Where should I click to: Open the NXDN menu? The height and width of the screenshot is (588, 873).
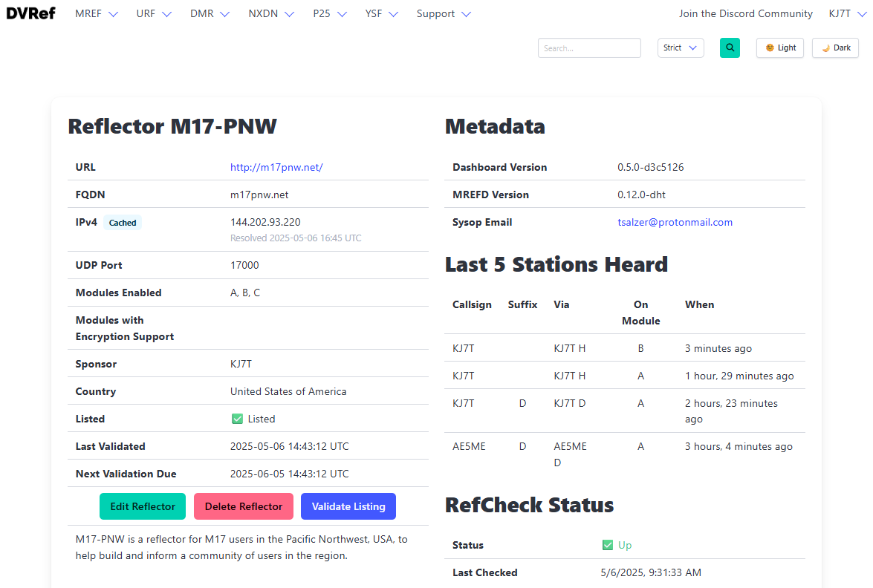pos(271,14)
